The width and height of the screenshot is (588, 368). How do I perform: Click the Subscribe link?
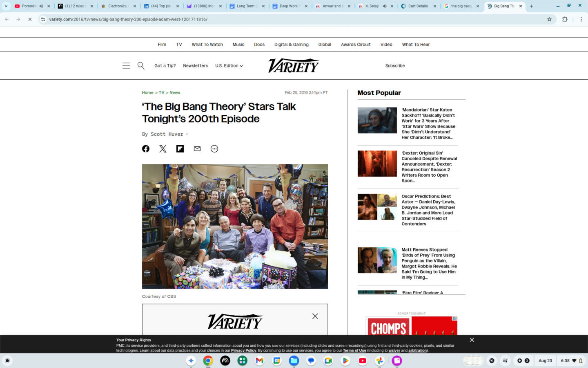pyautogui.click(x=395, y=66)
